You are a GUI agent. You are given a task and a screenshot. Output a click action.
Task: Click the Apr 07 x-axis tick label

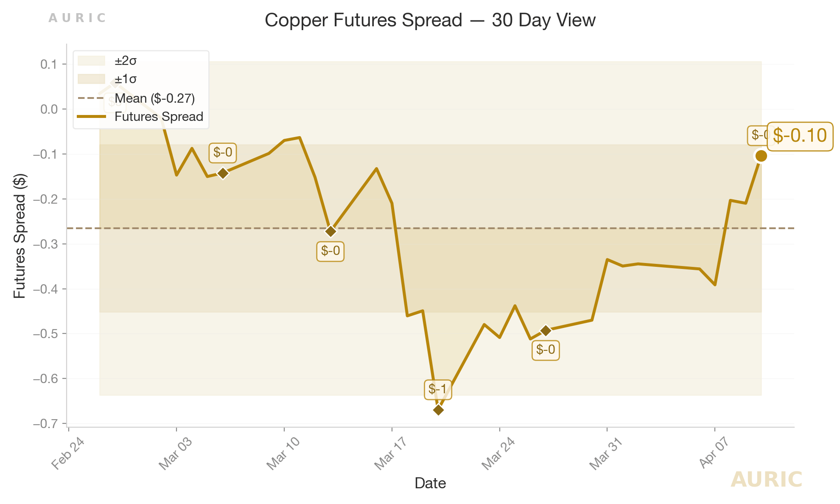click(x=714, y=453)
